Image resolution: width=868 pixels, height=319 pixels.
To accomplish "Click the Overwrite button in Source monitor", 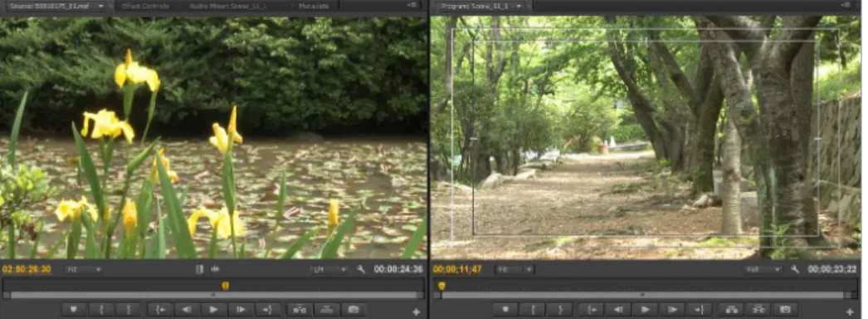I will coord(327,310).
